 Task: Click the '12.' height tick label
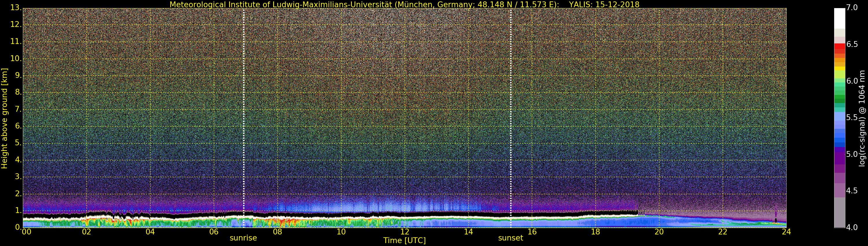pos(16,25)
